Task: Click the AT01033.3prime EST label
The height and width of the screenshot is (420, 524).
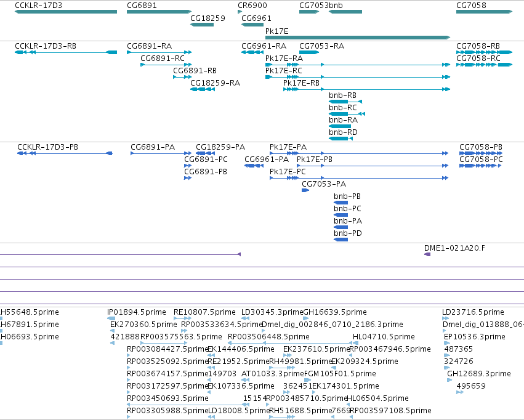Action: pos(273,374)
